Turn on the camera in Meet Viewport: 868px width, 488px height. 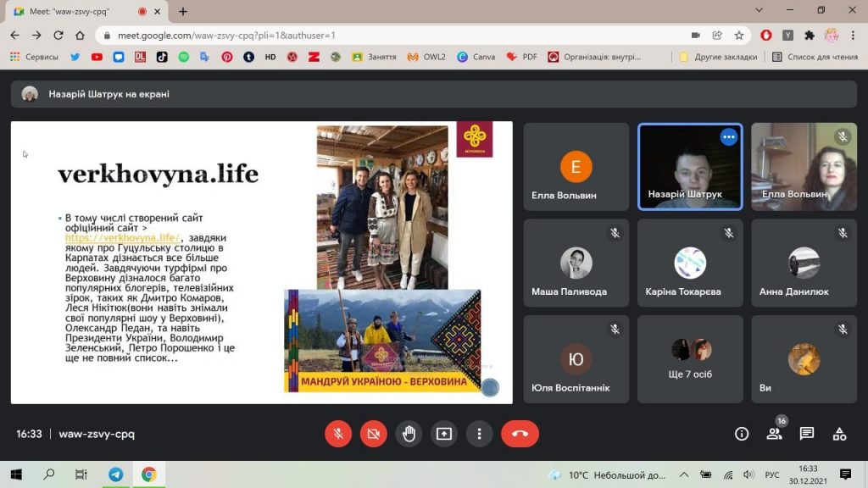(x=373, y=434)
